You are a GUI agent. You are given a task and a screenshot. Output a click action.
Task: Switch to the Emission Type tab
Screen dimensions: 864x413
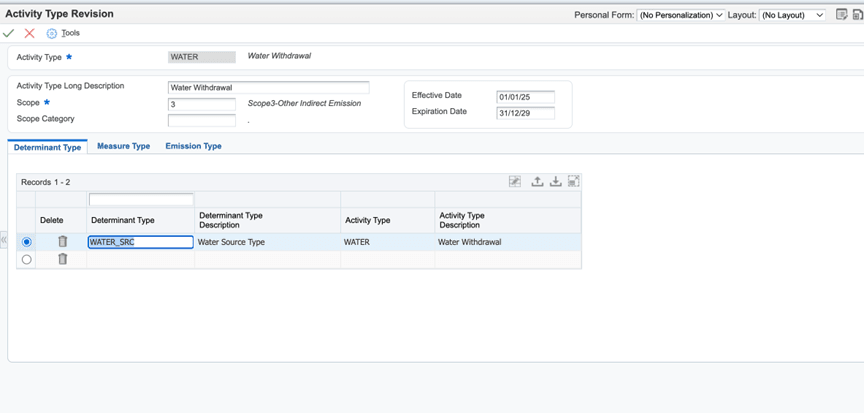coord(193,146)
